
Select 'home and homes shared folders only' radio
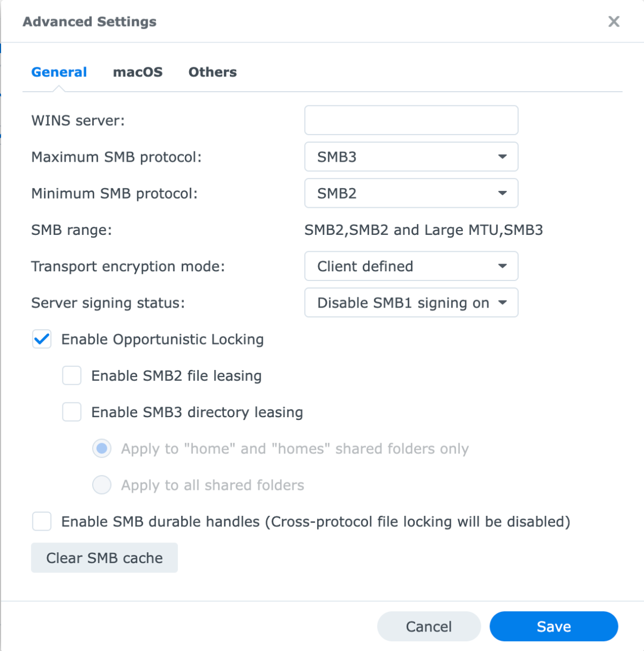tap(102, 449)
